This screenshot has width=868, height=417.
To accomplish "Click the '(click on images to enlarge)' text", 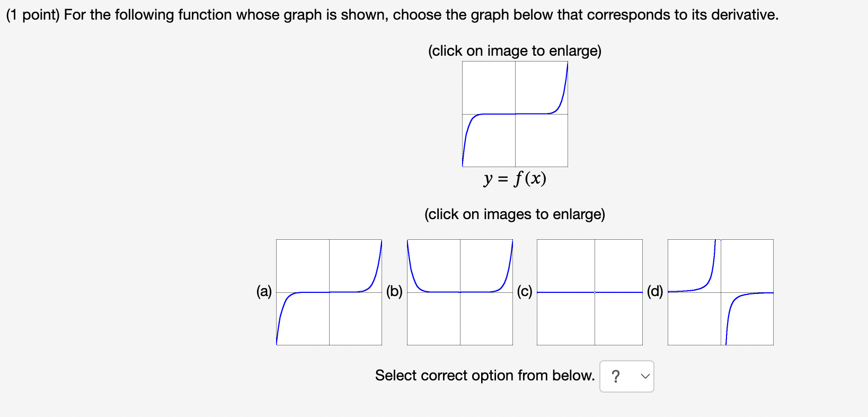I will click(x=514, y=214).
